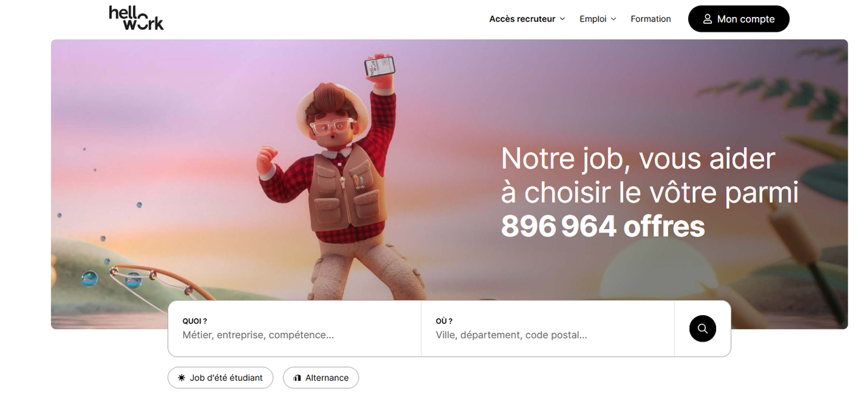Open the homepage via the HelloWork logo
Viewport: 868px width, 408px height.
(x=136, y=17)
